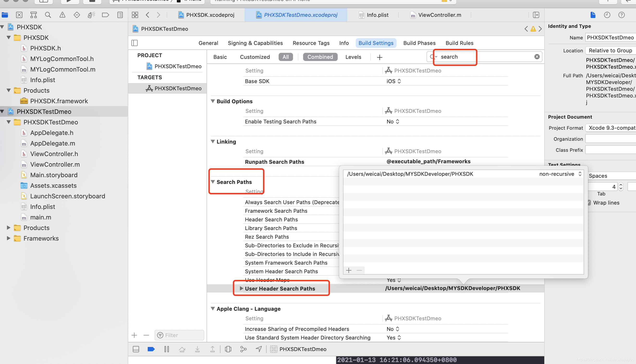
Task: Toggle the Wrap lines checkbox
Action: [x=589, y=203]
